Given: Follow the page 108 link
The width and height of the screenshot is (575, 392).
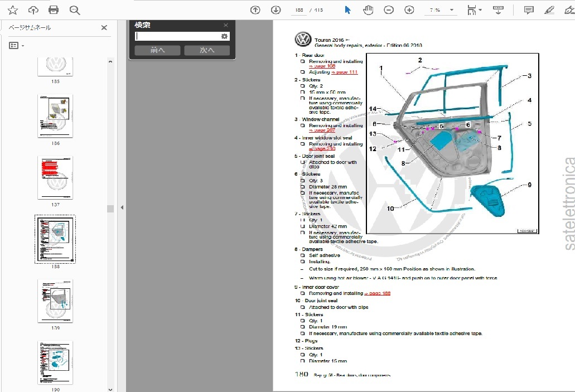Looking at the screenshot, I should pyautogui.click(x=322, y=66).
